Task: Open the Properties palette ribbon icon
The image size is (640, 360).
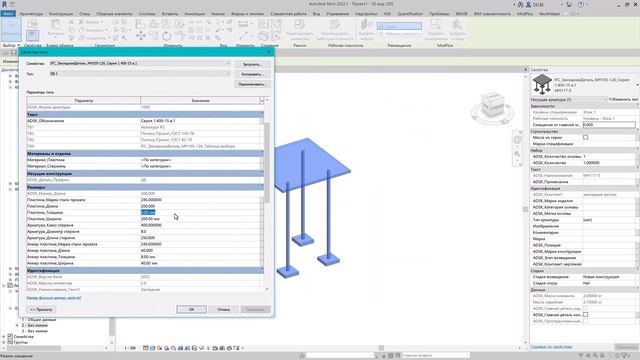Action: click(32, 36)
